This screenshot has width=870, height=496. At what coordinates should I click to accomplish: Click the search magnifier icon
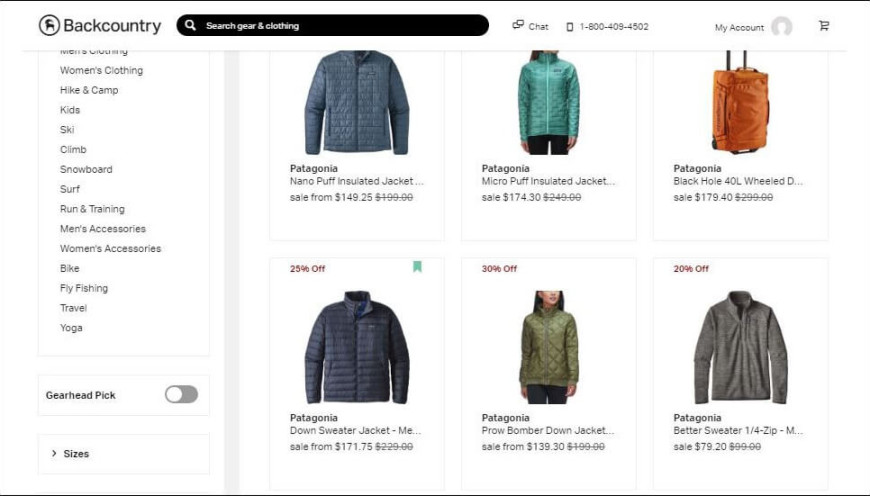[190, 26]
